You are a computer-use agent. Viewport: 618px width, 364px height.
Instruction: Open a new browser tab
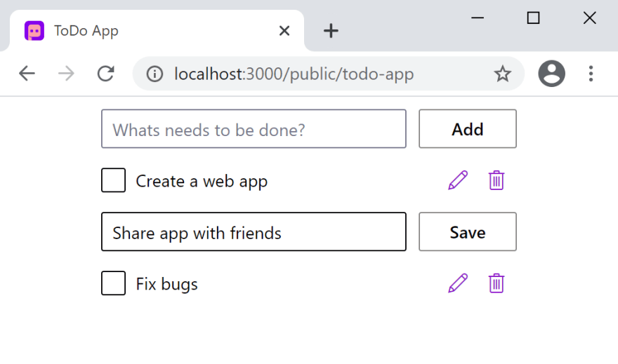(x=331, y=31)
